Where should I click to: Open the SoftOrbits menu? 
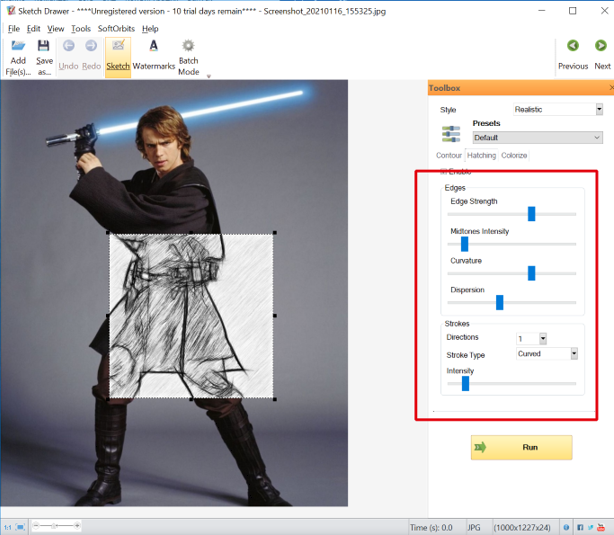[116, 29]
